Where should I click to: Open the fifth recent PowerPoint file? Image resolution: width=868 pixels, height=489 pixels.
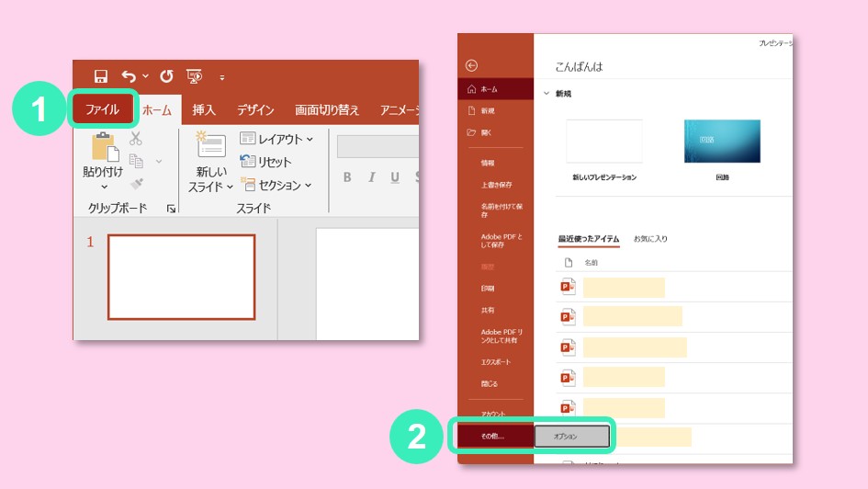point(673,409)
